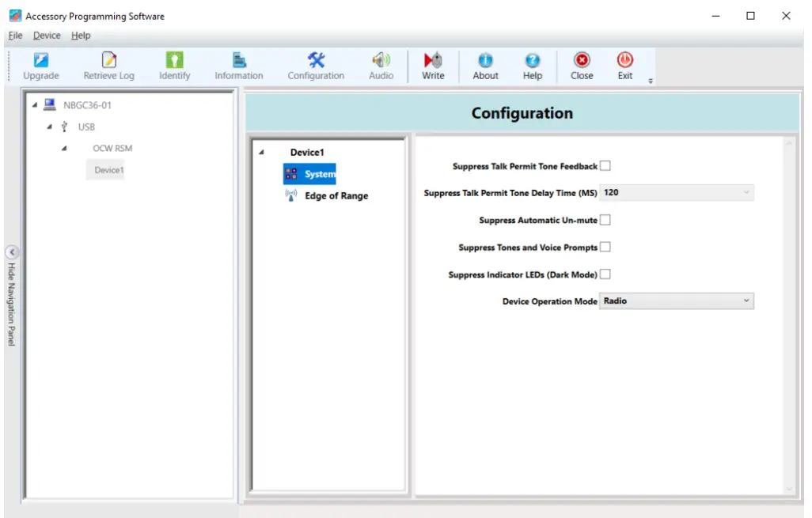Viewport: 812px width, 518px height.
Task: Open the File menu
Action: tap(14, 35)
